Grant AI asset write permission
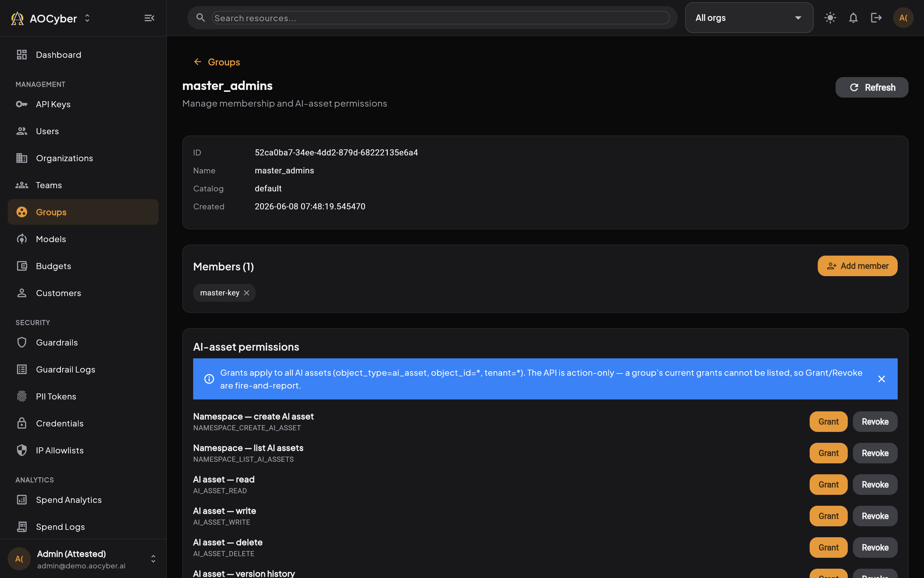 pyautogui.click(x=828, y=516)
